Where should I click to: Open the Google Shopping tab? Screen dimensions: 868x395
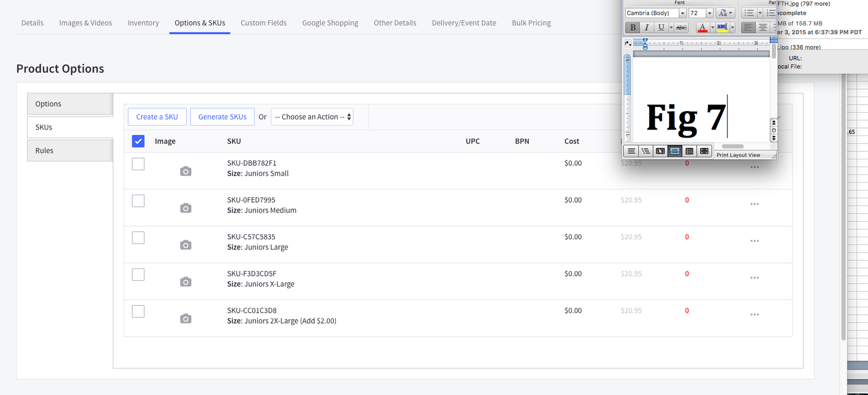click(330, 23)
